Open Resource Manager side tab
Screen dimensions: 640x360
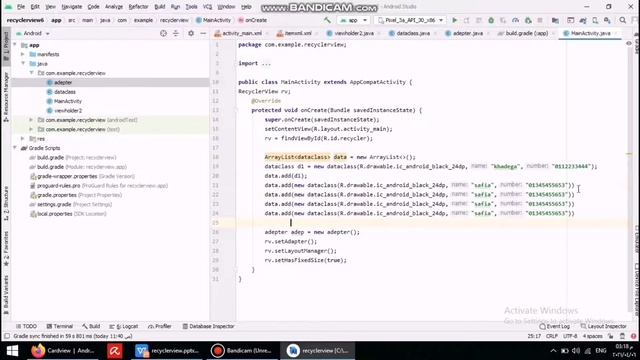tap(6, 96)
